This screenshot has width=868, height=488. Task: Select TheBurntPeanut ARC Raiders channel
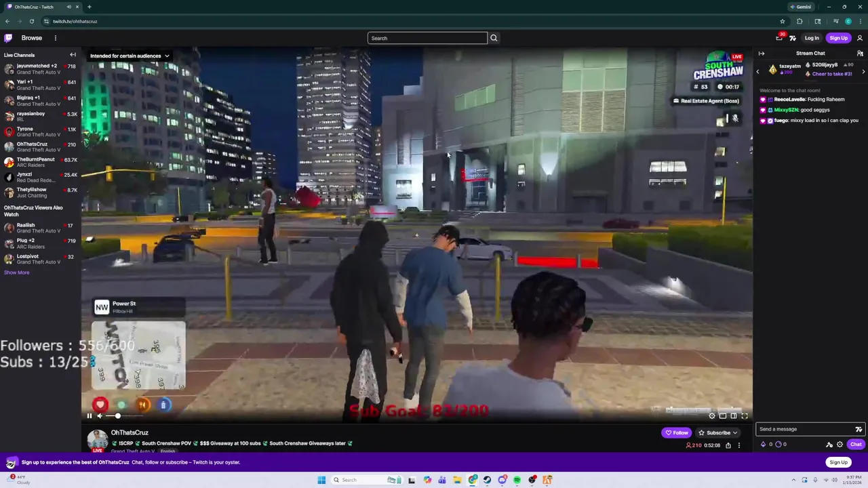pyautogui.click(x=40, y=162)
